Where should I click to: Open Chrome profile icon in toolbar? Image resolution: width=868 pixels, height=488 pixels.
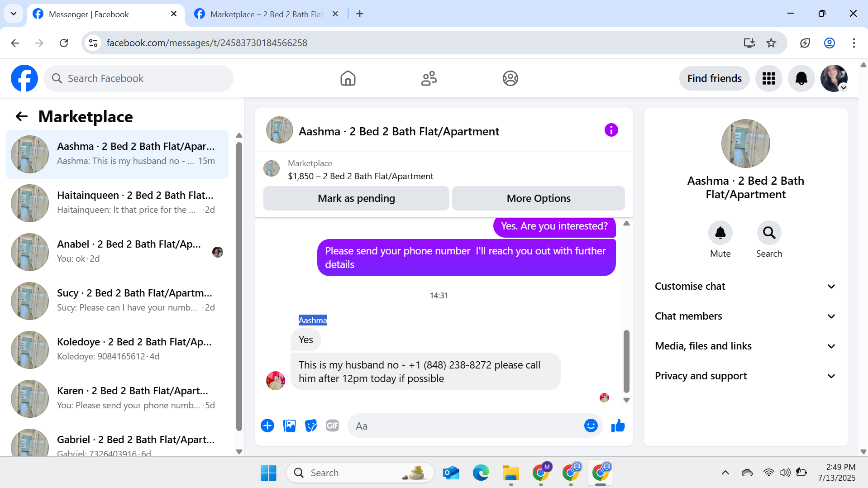pos(829,43)
